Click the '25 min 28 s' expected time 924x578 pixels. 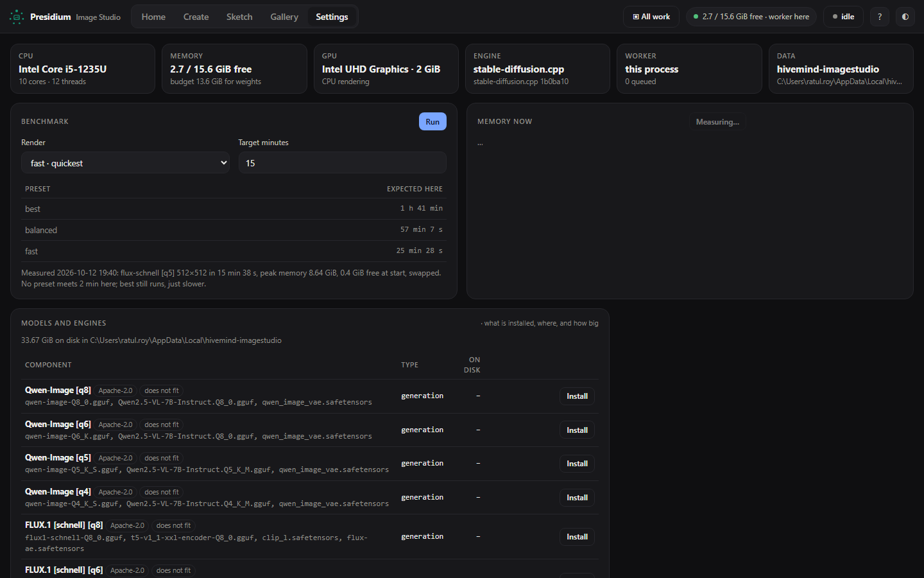point(420,250)
